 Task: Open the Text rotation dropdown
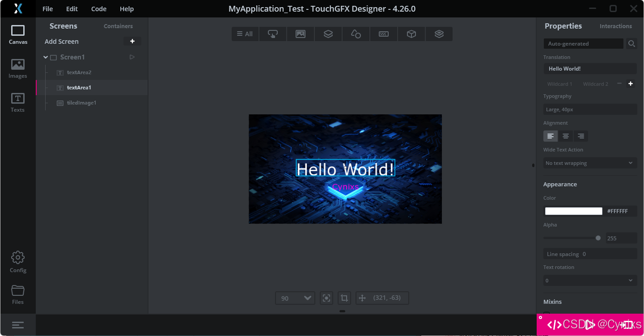(x=590, y=281)
